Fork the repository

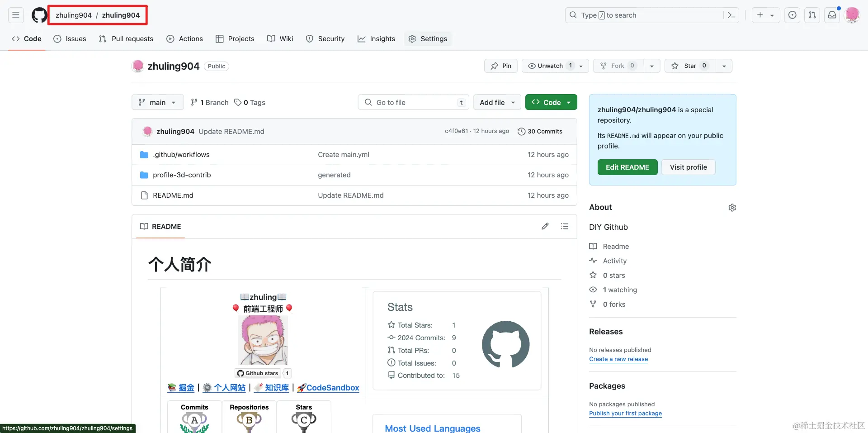point(618,66)
